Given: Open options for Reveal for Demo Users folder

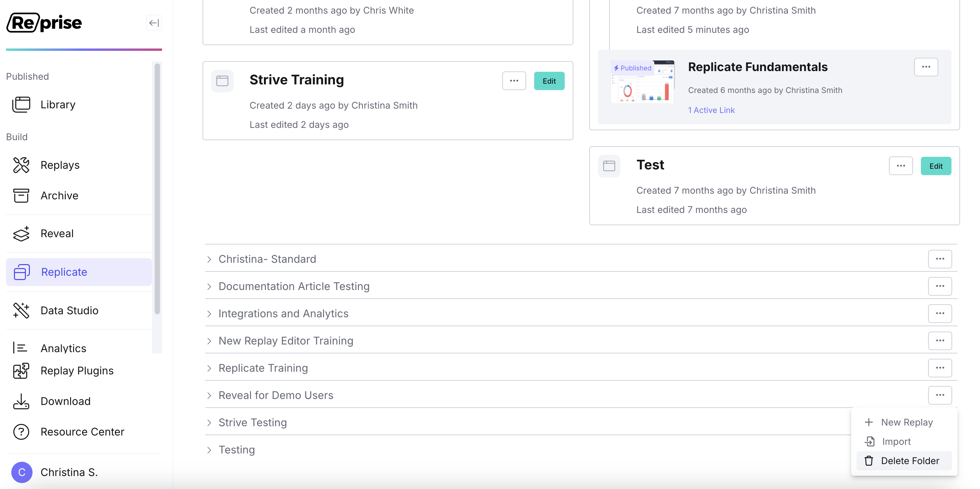Looking at the screenshot, I should pos(940,395).
